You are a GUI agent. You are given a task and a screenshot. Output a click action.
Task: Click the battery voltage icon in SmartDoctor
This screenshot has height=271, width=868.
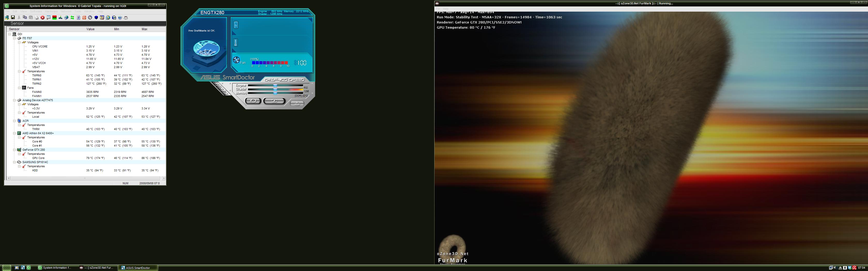(x=236, y=25)
